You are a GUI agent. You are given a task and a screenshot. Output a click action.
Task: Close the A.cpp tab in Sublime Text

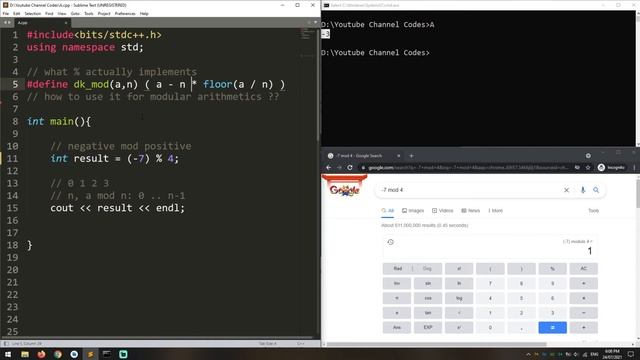coord(66,23)
